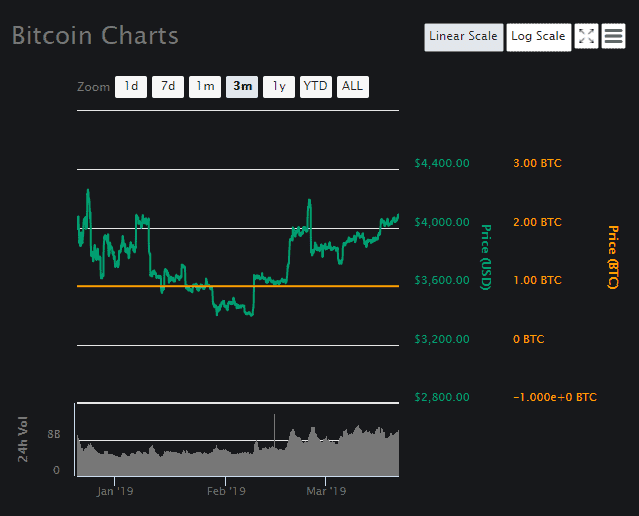The image size is (639, 516).
Task: Click the -1.000e+0 BTC label
Action: point(555,397)
